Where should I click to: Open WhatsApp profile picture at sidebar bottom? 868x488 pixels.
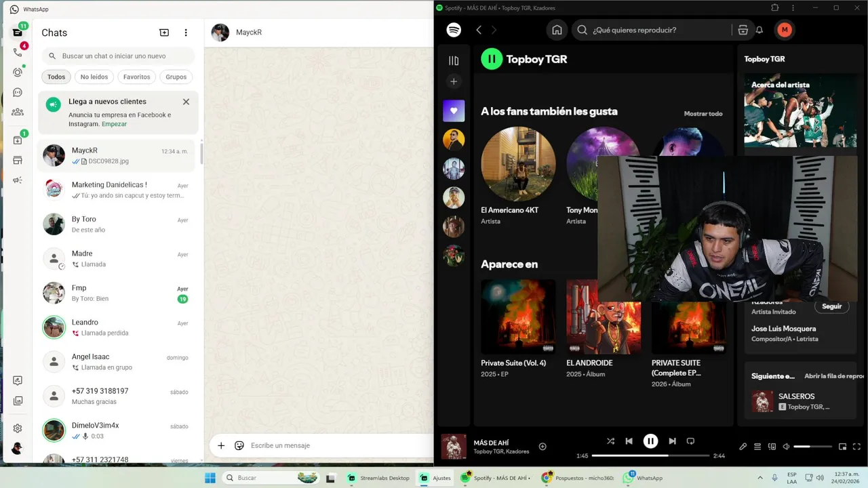[18, 449]
